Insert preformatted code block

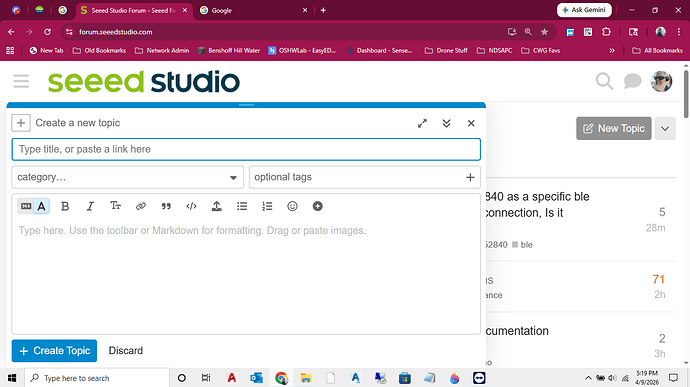(x=191, y=206)
